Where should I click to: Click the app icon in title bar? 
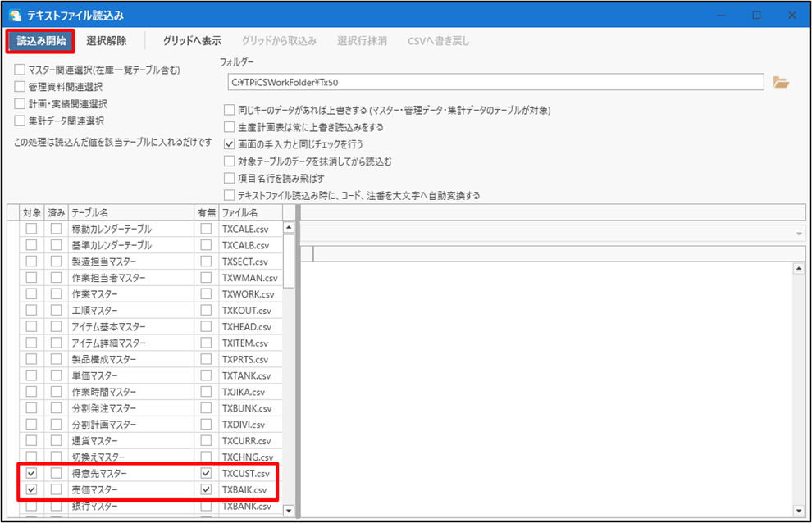(15, 16)
